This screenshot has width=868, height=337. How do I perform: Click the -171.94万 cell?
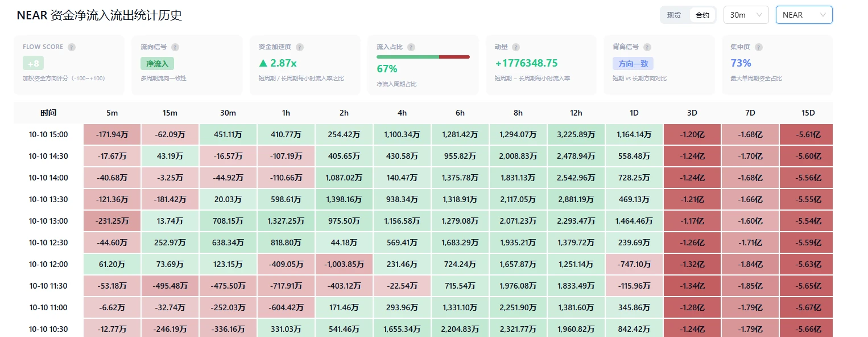click(x=112, y=135)
